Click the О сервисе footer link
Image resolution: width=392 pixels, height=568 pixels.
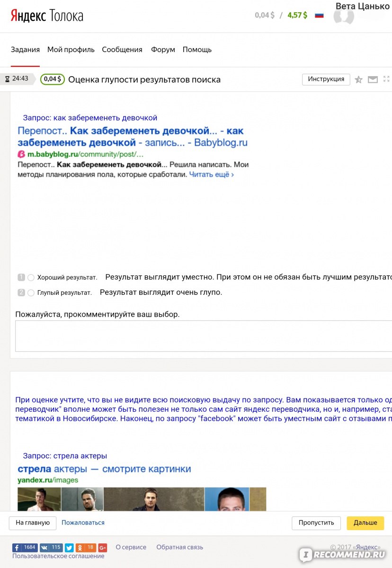tap(131, 547)
